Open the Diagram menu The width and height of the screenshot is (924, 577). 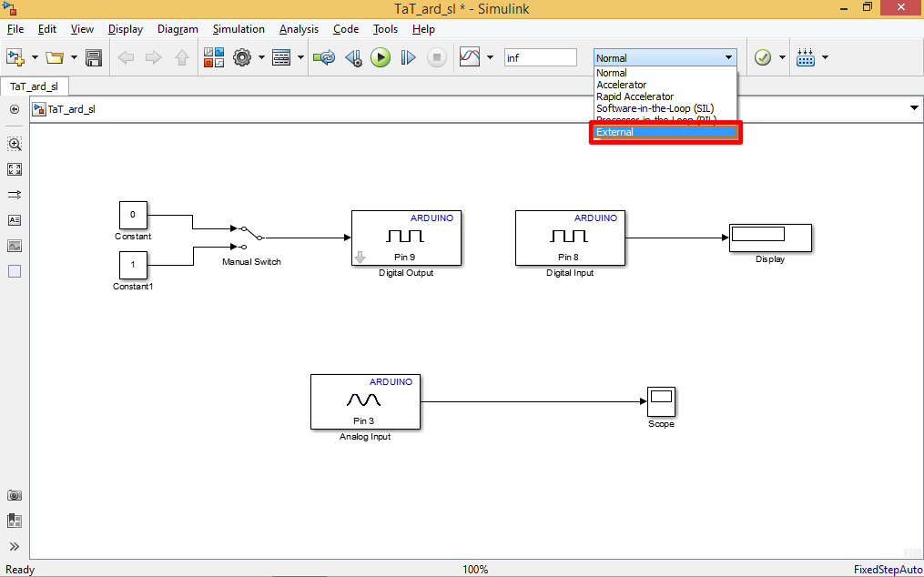[x=178, y=29]
